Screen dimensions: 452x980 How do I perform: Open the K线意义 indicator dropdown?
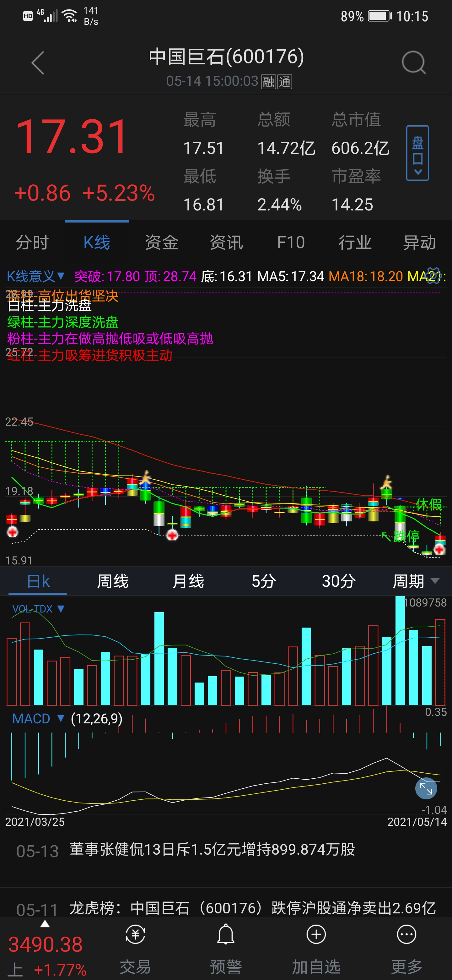(36, 276)
